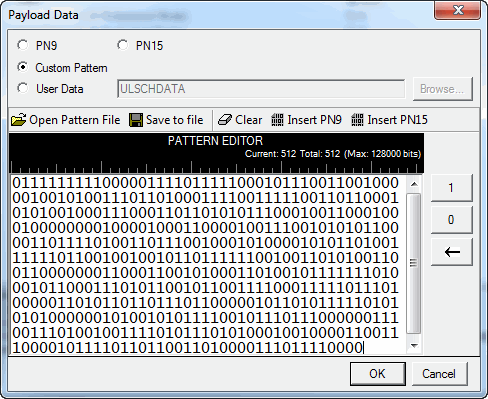
Task: Click the Insert PN15 pattern icon
Action: (357, 120)
